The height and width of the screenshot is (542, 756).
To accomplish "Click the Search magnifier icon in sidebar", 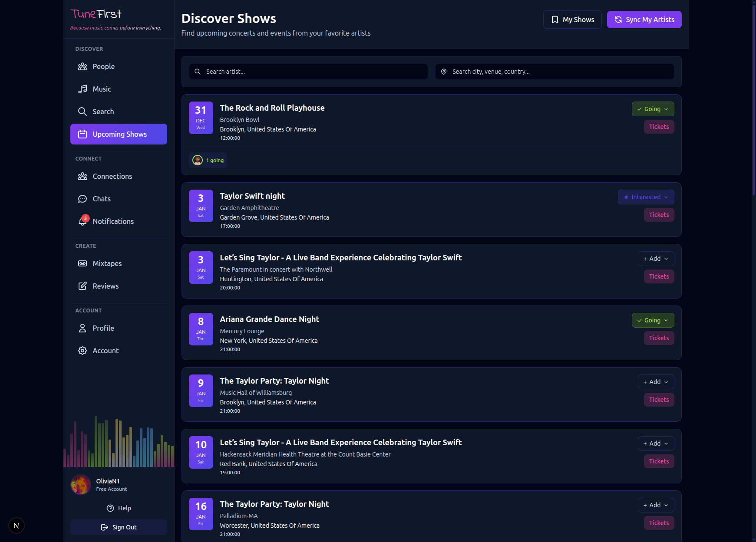I will click(x=83, y=112).
